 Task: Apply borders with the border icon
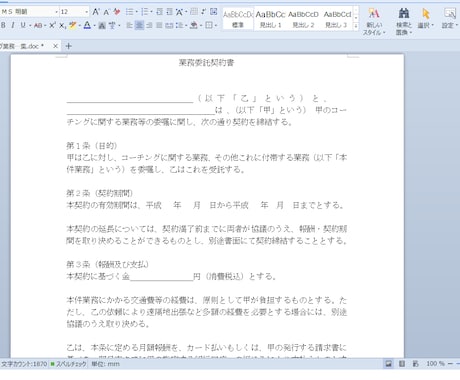tap(209, 25)
